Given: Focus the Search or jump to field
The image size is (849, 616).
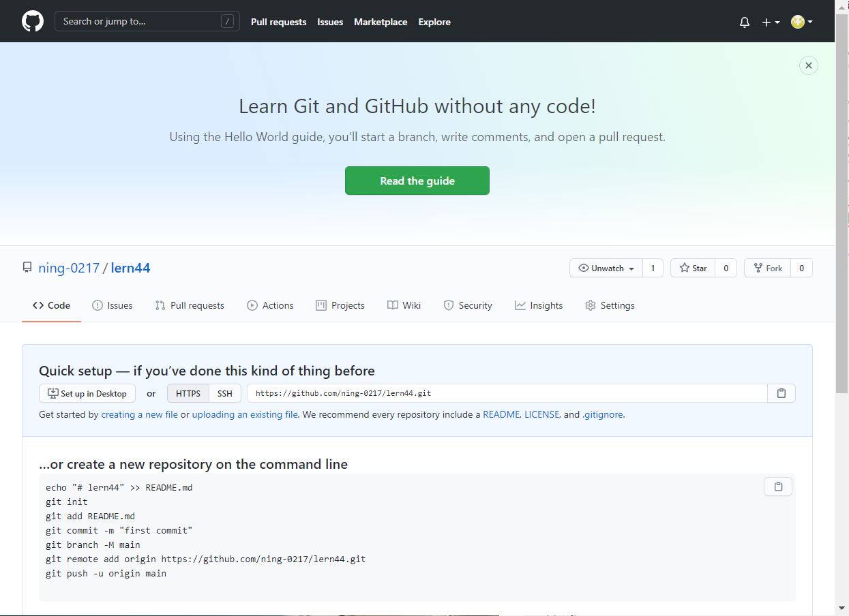Looking at the screenshot, I should 147,21.
